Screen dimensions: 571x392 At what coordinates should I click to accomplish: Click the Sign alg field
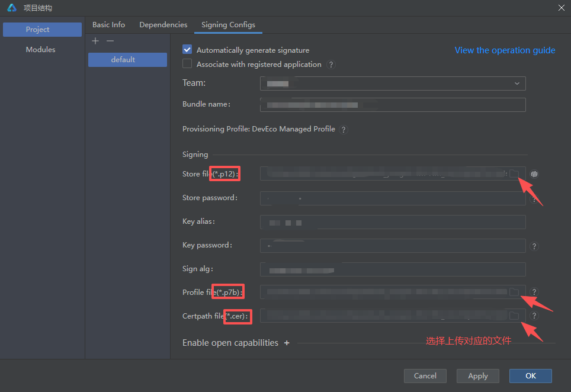click(393, 269)
